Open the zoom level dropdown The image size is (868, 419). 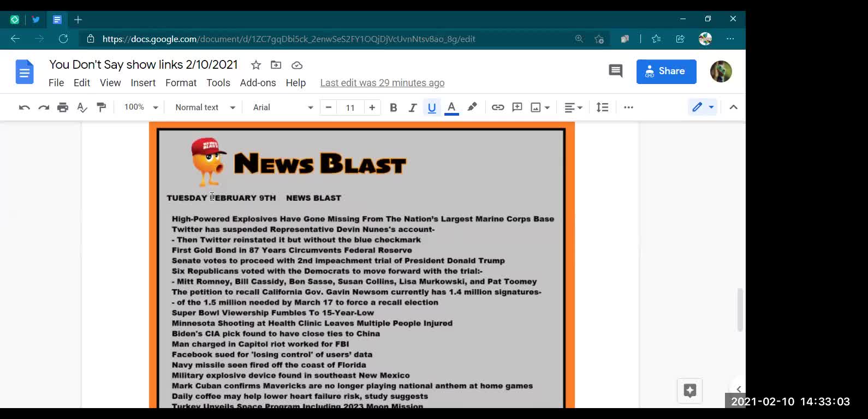tap(141, 107)
